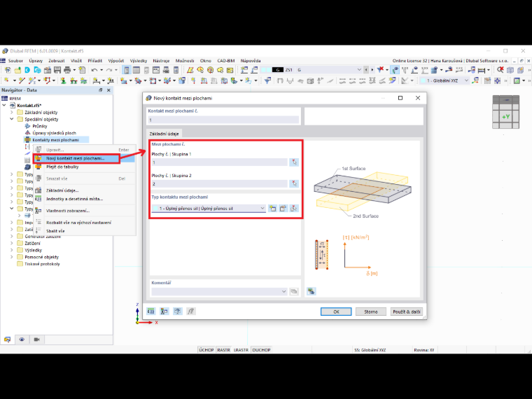Toggle RASTR grid in status bar
The image size is (532, 399).
coord(223,350)
